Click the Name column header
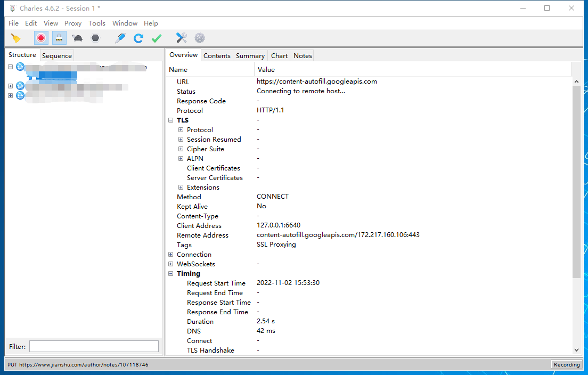The height and width of the screenshot is (375, 588). (x=210, y=70)
